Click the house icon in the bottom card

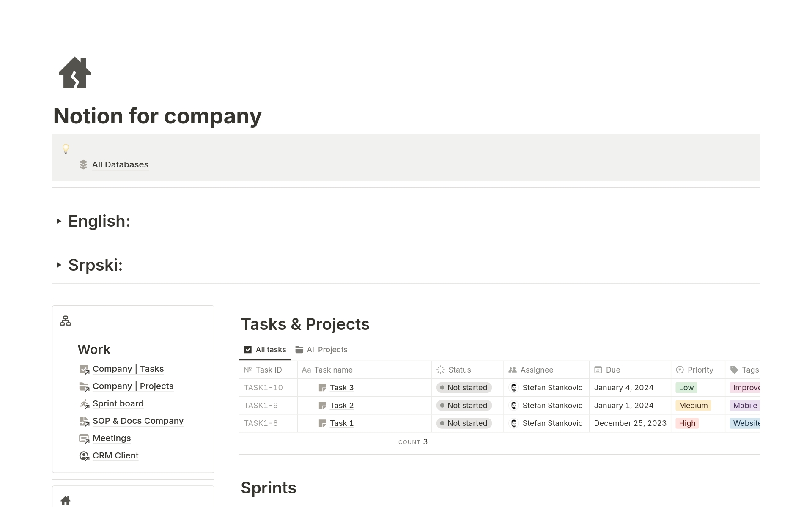[66, 501]
